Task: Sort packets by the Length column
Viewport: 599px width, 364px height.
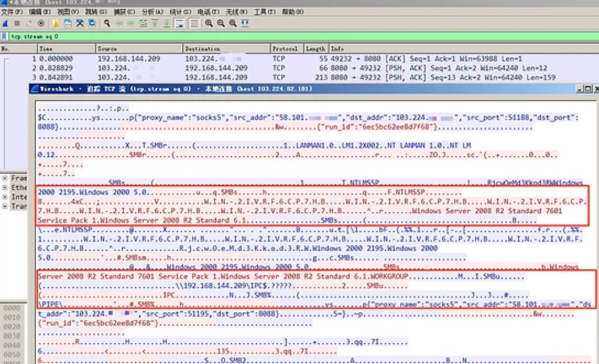Action: pos(316,49)
